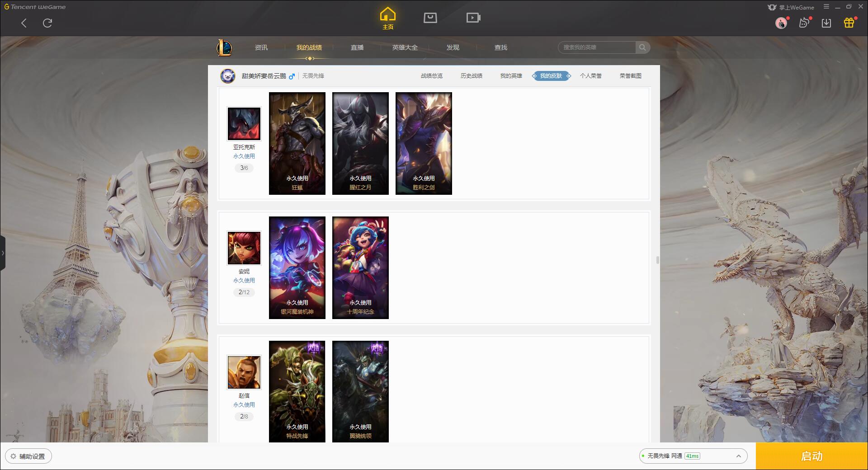868x470 pixels.
Task: Switch to 荣誉截图 section
Action: pos(631,76)
